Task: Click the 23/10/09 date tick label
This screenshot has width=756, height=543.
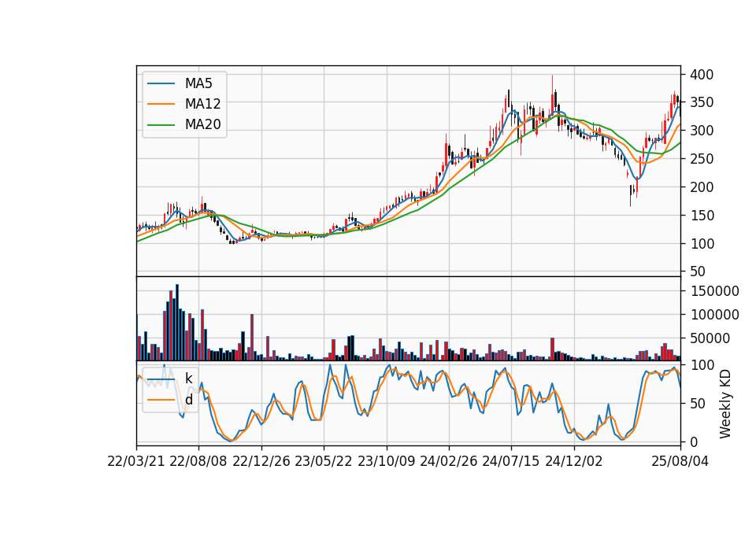Action: pyautogui.click(x=386, y=461)
